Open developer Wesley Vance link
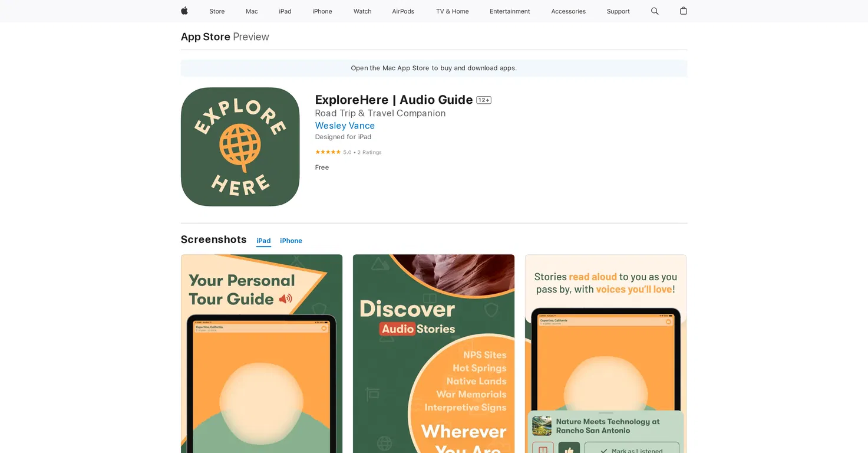 click(x=345, y=126)
